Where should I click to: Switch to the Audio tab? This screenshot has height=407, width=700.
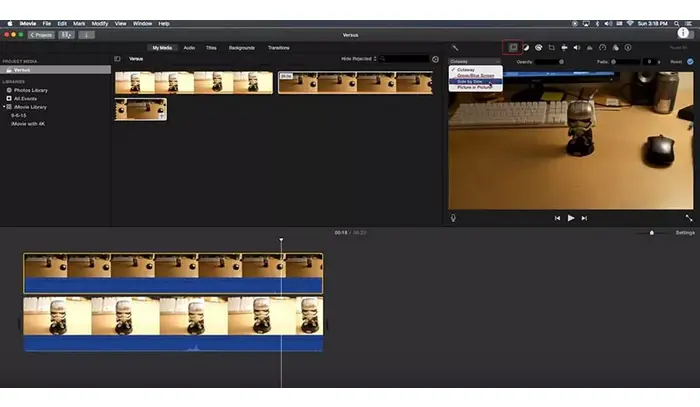(x=189, y=48)
